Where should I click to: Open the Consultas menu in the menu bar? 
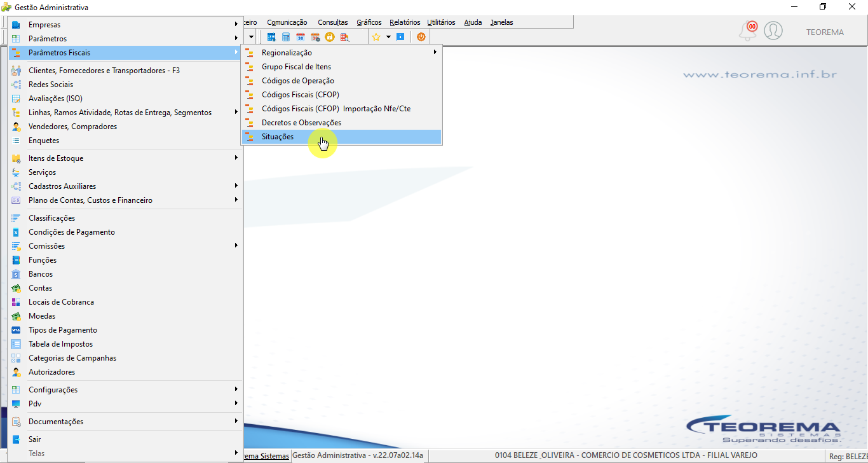tap(332, 22)
